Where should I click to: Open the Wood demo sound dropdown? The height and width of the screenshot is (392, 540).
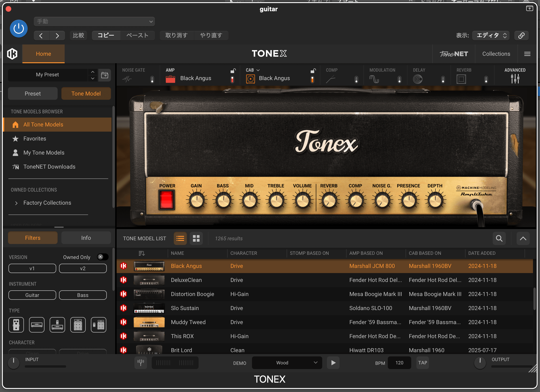click(287, 362)
